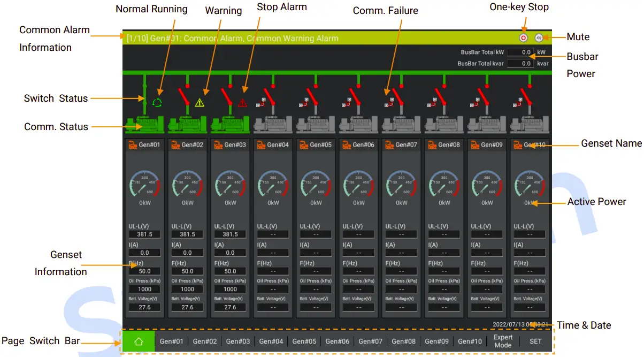Click the green normal running status icon
Viewport: 644px width, 357px height.
[x=157, y=102]
